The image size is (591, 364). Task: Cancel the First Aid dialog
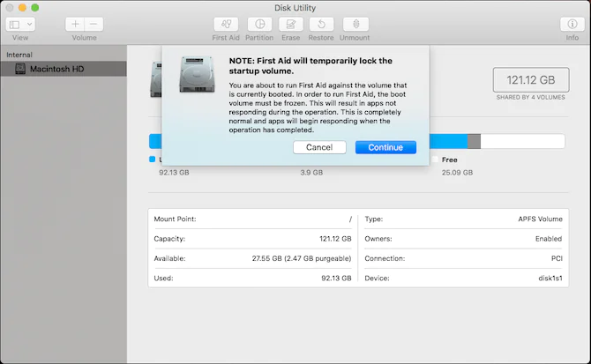coord(319,147)
